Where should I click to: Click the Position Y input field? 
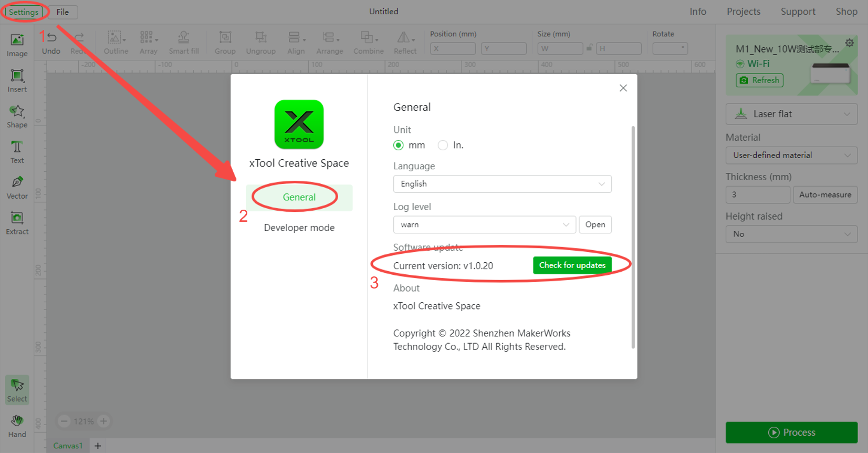[x=504, y=48]
